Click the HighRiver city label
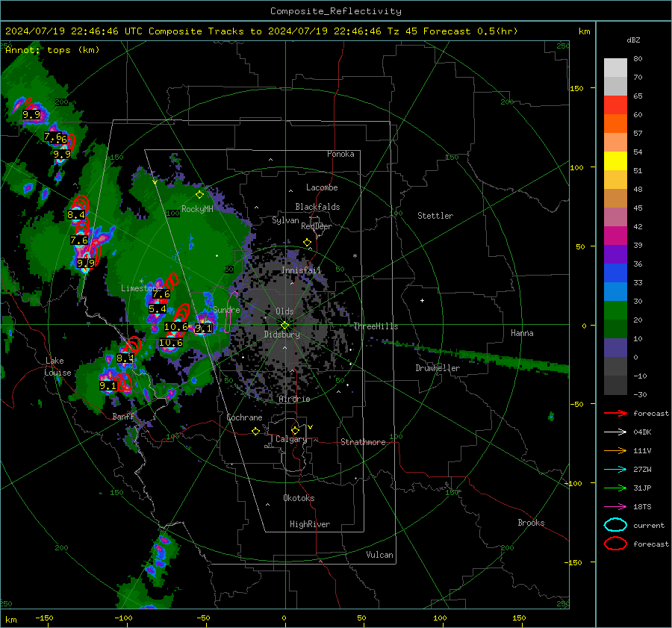The image size is (672, 628). click(x=310, y=524)
